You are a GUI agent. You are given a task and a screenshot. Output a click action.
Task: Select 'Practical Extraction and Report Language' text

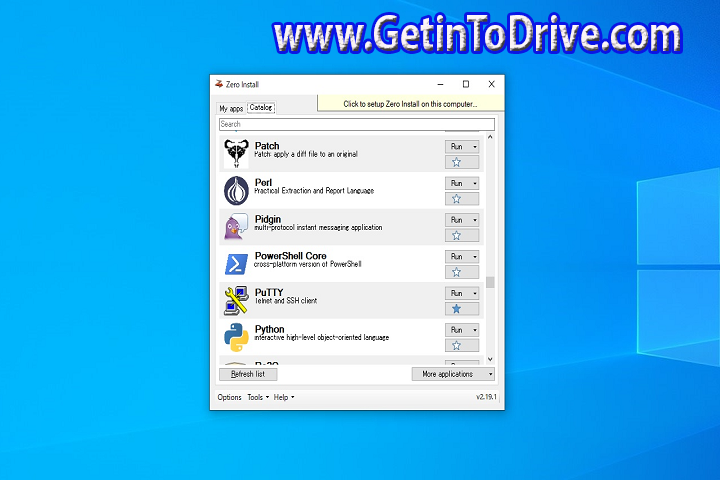(x=314, y=191)
